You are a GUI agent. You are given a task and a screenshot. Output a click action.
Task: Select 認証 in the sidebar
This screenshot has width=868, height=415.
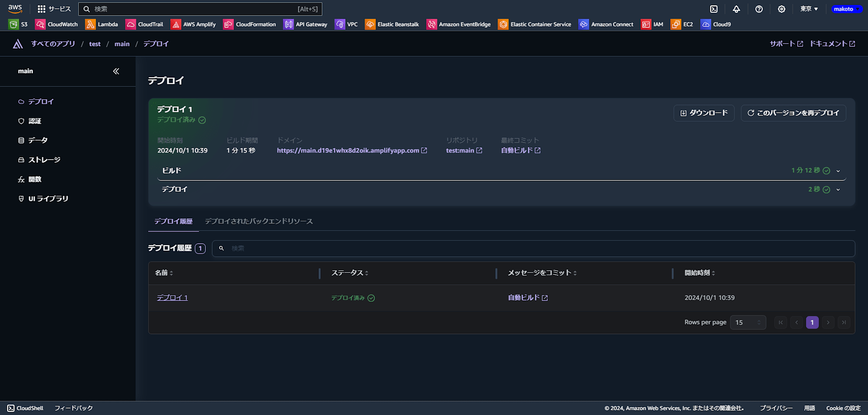pos(30,121)
